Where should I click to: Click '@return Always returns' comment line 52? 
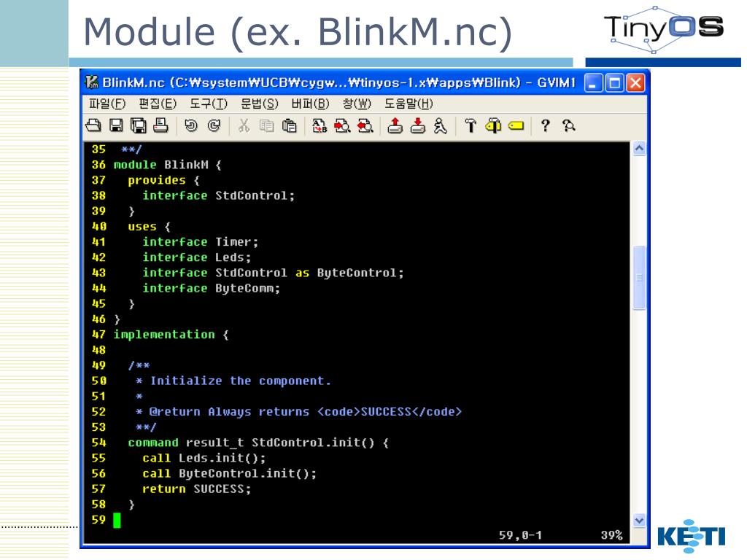click(229, 412)
